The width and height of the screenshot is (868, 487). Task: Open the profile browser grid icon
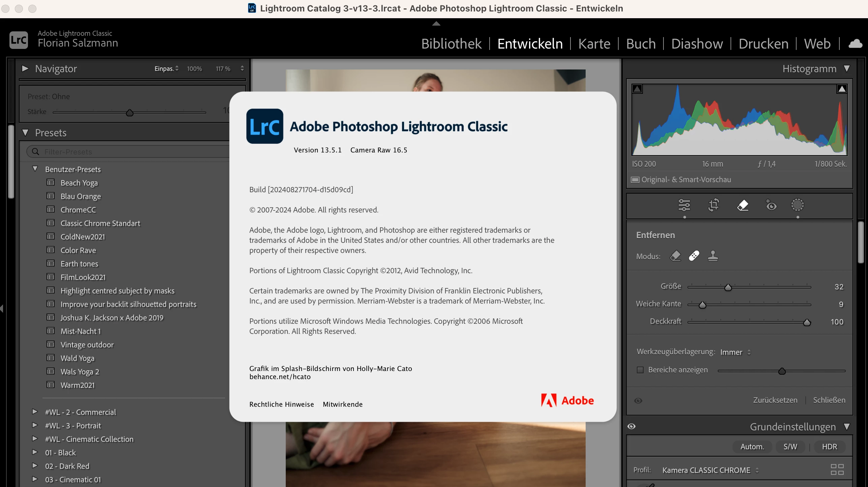[837, 469]
